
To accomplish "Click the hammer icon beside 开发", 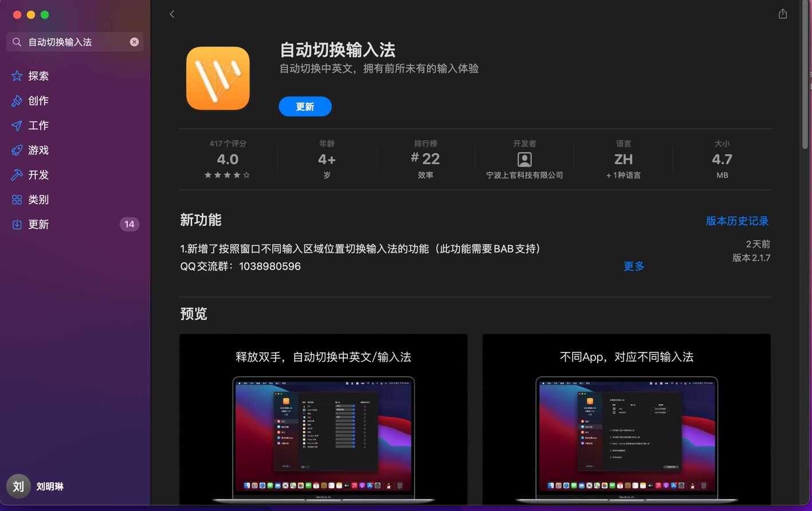I will point(17,175).
